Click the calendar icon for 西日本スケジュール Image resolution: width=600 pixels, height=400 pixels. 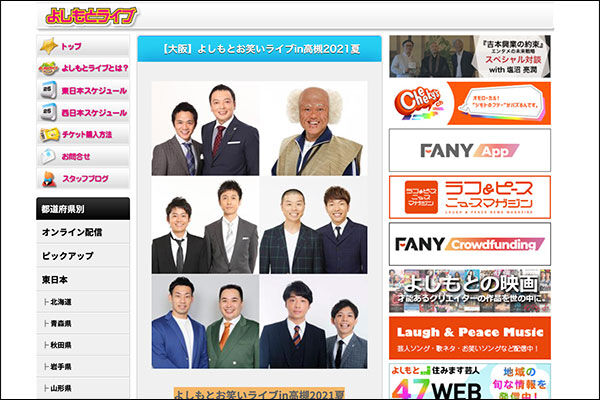49,112
